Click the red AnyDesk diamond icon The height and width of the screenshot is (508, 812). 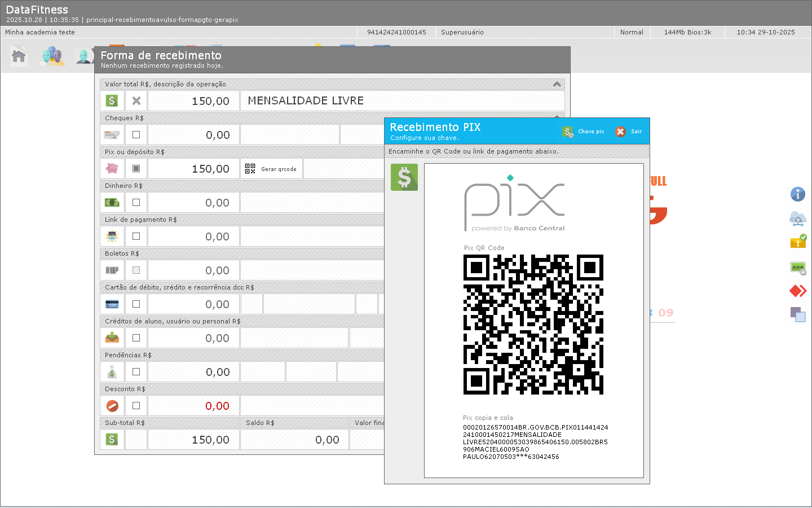[x=798, y=291]
